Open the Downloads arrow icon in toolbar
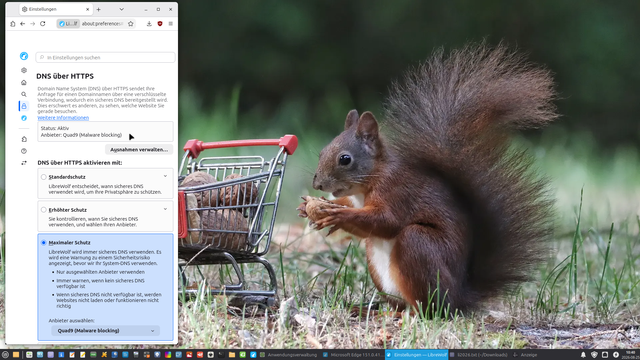Image resolution: width=640 pixels, height=360 pixels. click(149, 24)
